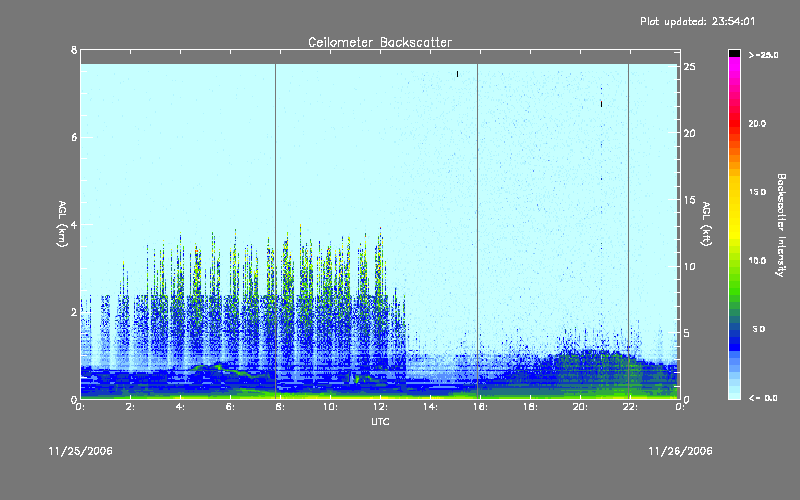Click the "Plot updated: 23:54:01" timestamp
Image resolution: width=800 pixels, height=500 pixels.
(x=697, y=21)
